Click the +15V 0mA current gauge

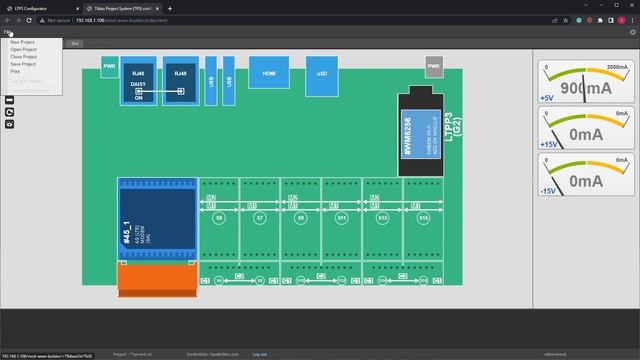tap(586, 128)
